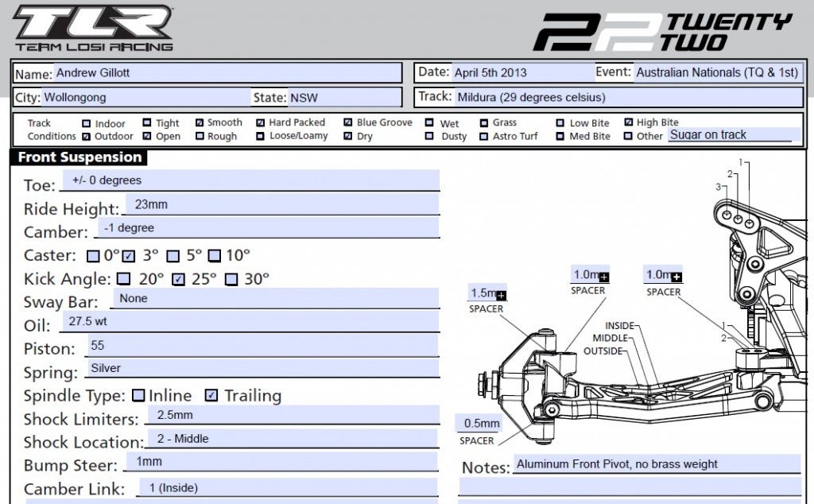814x504 pixels.
Task: Click the Name field containing Andrew Gillott
Action: pos(227,72)
